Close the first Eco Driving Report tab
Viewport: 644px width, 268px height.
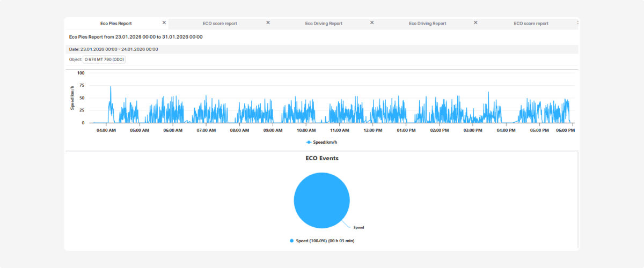pyautogui.click(x=371, y=23)
